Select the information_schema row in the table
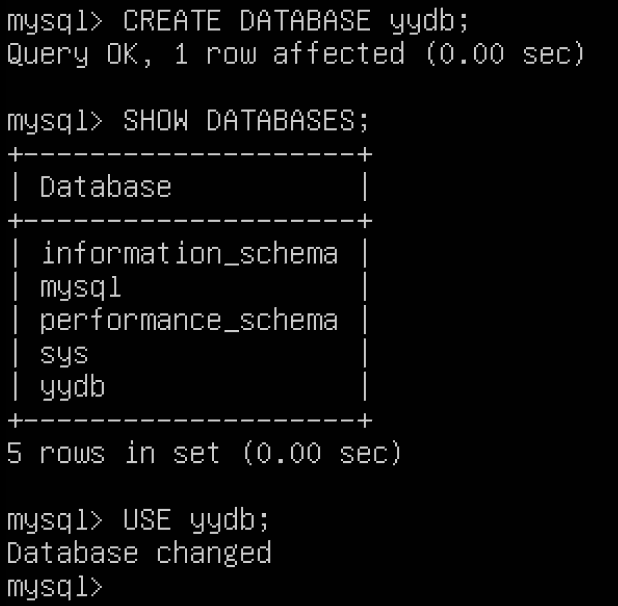 (x=189, y=254)
